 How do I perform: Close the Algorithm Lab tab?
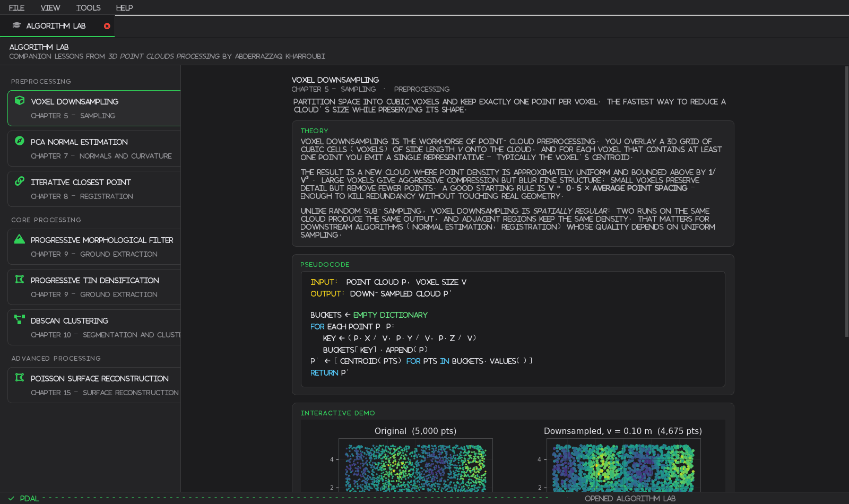click(x=107, y=26)
